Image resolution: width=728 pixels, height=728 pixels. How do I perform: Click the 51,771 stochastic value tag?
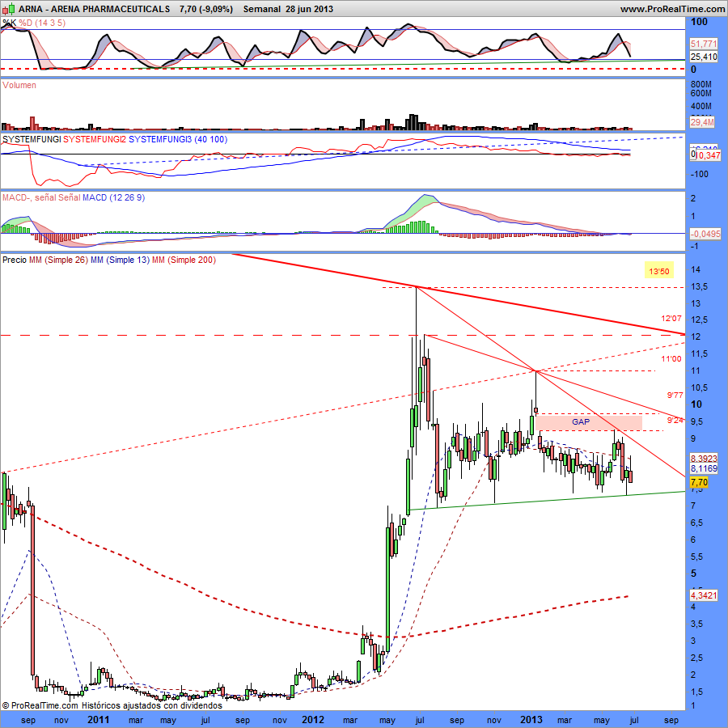(x=704, y=44)
